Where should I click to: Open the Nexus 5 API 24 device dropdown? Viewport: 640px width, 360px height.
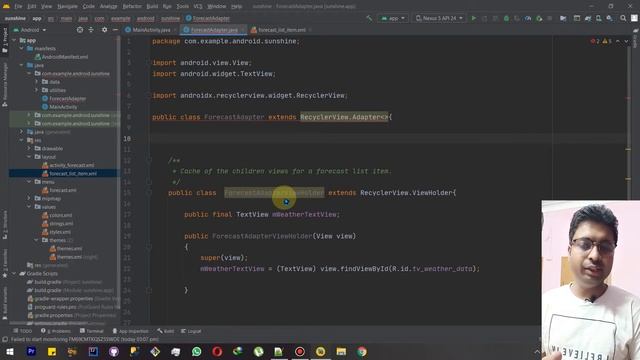tap(439, 18)
